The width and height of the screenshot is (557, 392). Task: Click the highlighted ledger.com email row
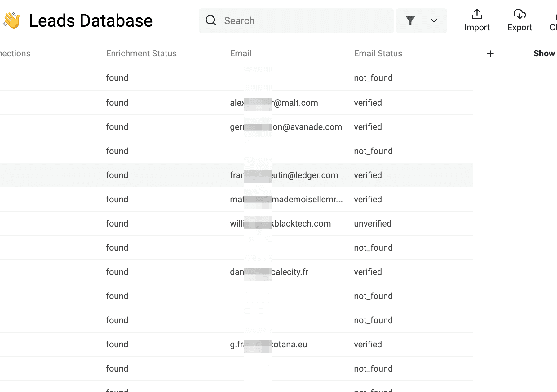click(284, 175)
